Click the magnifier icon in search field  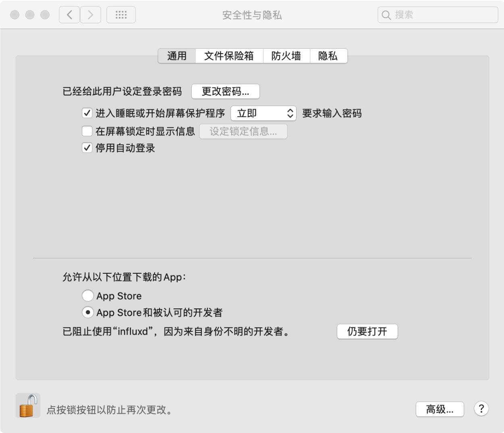click(386, 15)
